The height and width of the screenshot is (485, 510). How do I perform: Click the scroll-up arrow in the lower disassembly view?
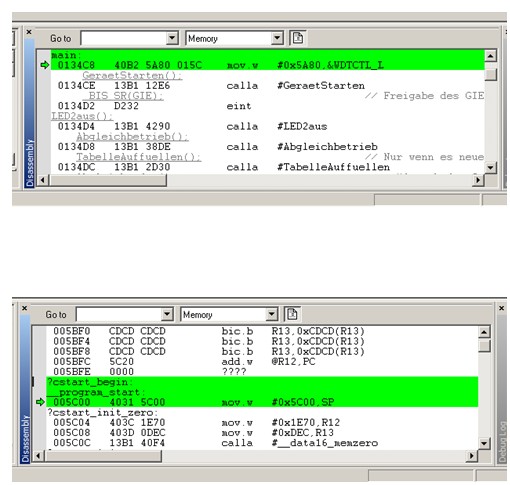click(x=484, y=332)
